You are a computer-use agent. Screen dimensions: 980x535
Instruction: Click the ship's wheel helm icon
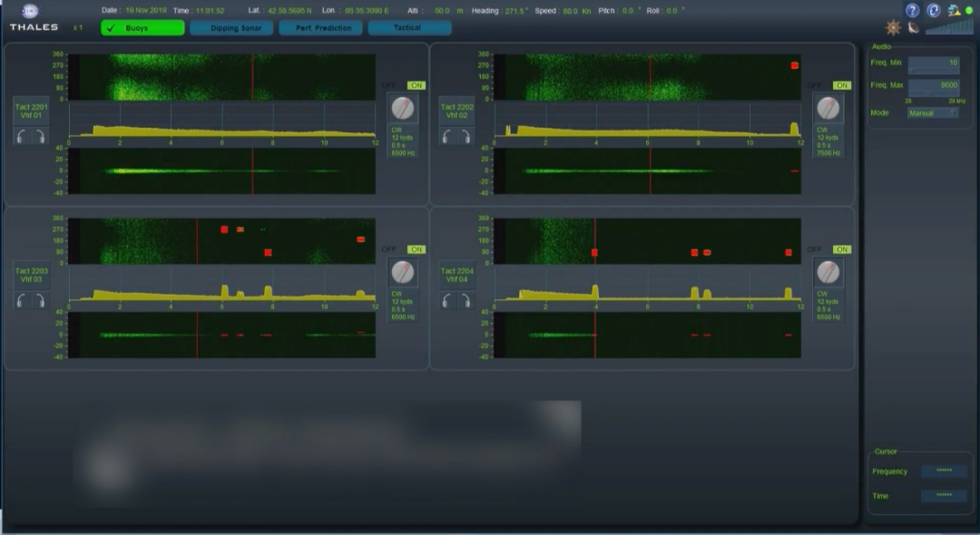click(893, 28)
